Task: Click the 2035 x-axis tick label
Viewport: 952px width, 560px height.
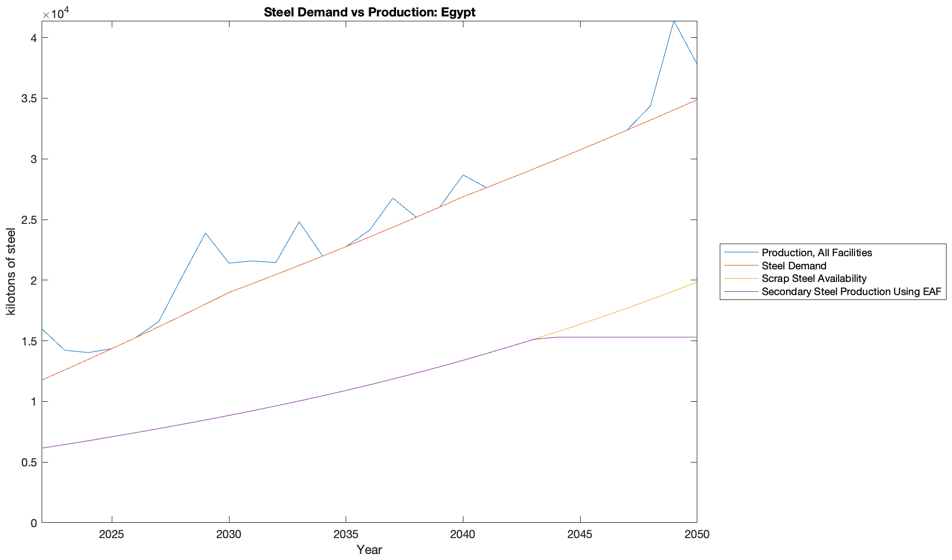Action: tap(346, 535)
